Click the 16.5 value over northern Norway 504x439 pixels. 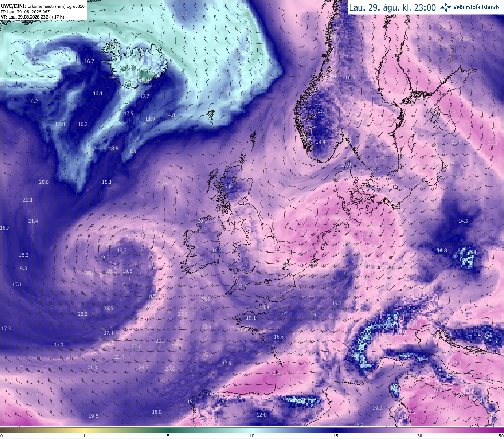tap(350, 77)
